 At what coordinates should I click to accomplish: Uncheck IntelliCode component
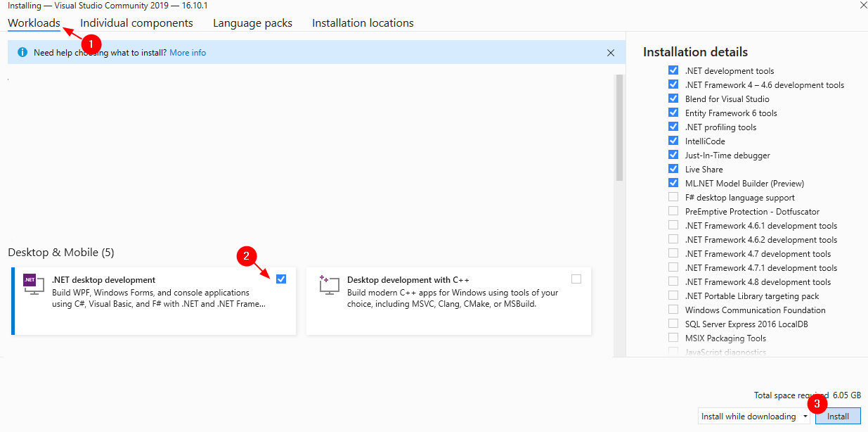[673, 141]
